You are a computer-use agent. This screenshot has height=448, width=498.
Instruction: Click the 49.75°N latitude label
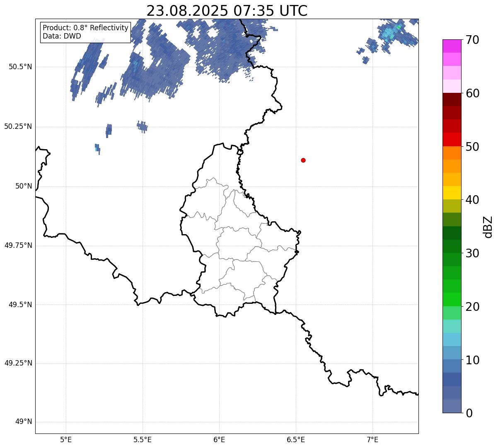coord(18,245)
